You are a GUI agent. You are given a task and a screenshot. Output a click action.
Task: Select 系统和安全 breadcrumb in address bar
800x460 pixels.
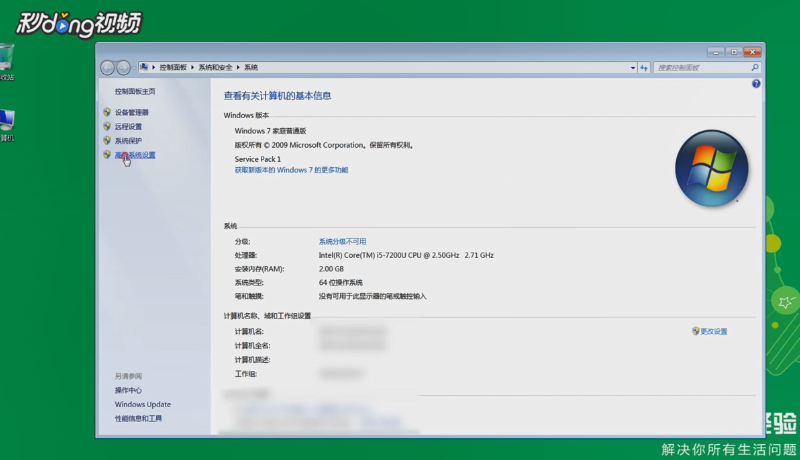click(215, 67)
